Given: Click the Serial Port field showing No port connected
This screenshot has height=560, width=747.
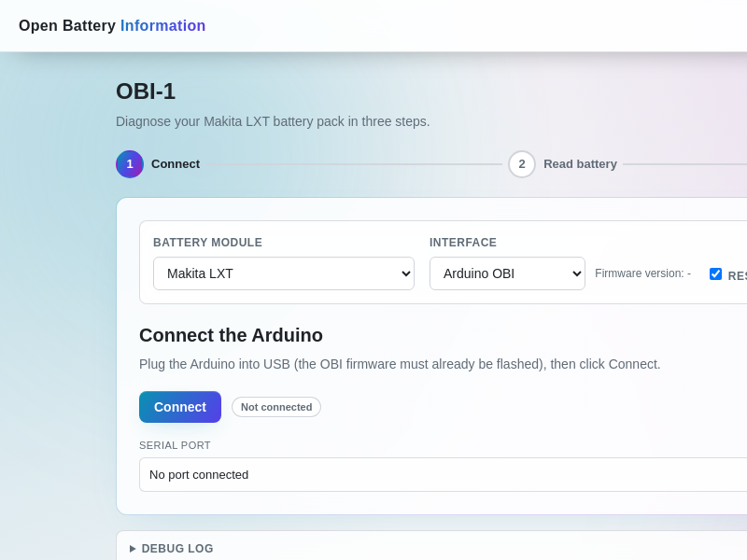Looking at the screenshot, I should [x=443, y=474].
